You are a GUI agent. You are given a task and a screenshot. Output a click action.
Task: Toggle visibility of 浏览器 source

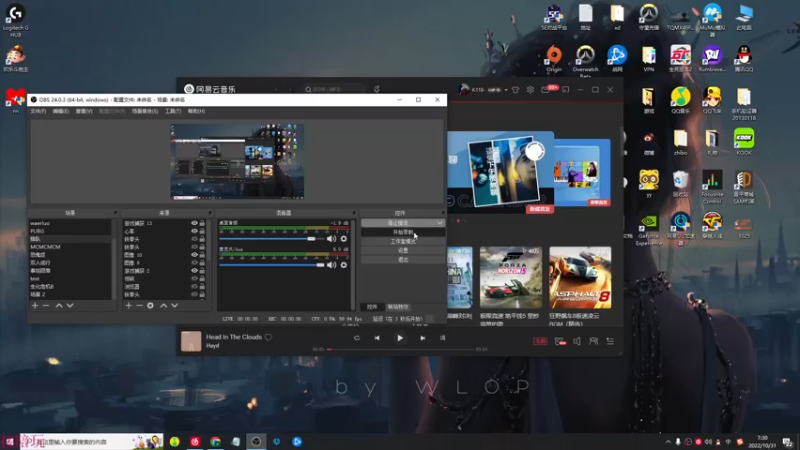point(194,287)
